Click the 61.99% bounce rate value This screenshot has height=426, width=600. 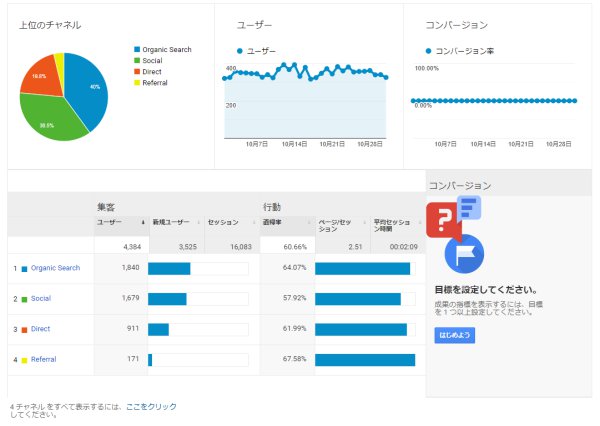tap(295, 328)
